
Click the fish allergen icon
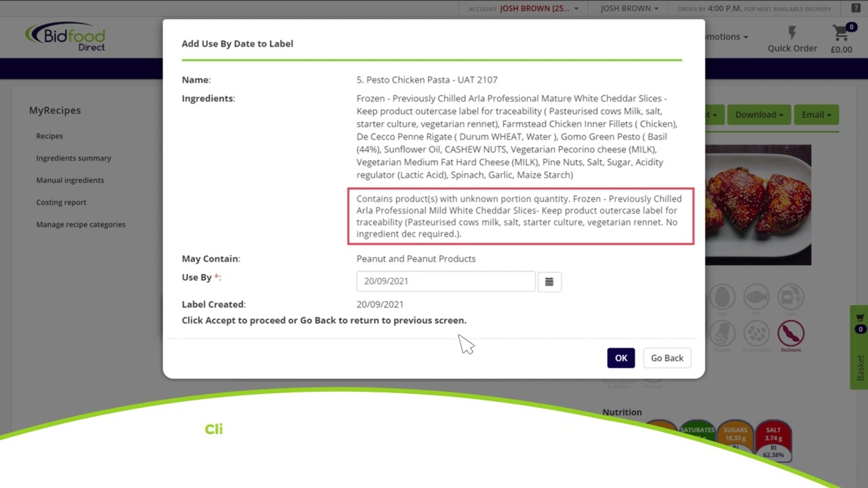pyautogui.click(x=756, y=298)
